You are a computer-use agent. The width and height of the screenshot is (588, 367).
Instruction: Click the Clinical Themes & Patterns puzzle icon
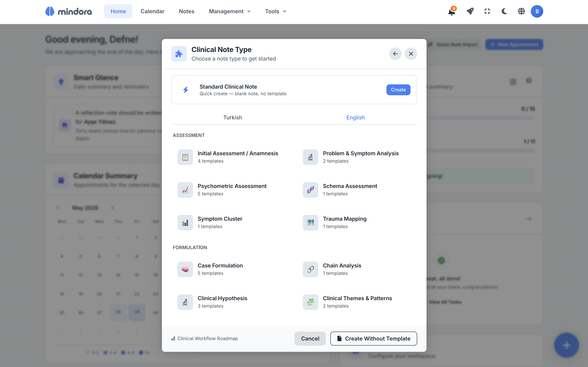point(310,302)
